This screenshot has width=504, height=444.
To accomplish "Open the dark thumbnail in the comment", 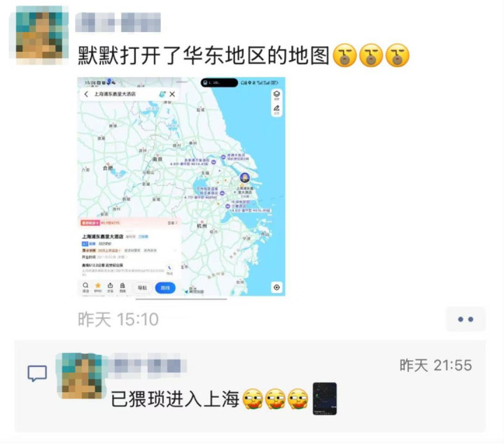I will pos(325,399).
